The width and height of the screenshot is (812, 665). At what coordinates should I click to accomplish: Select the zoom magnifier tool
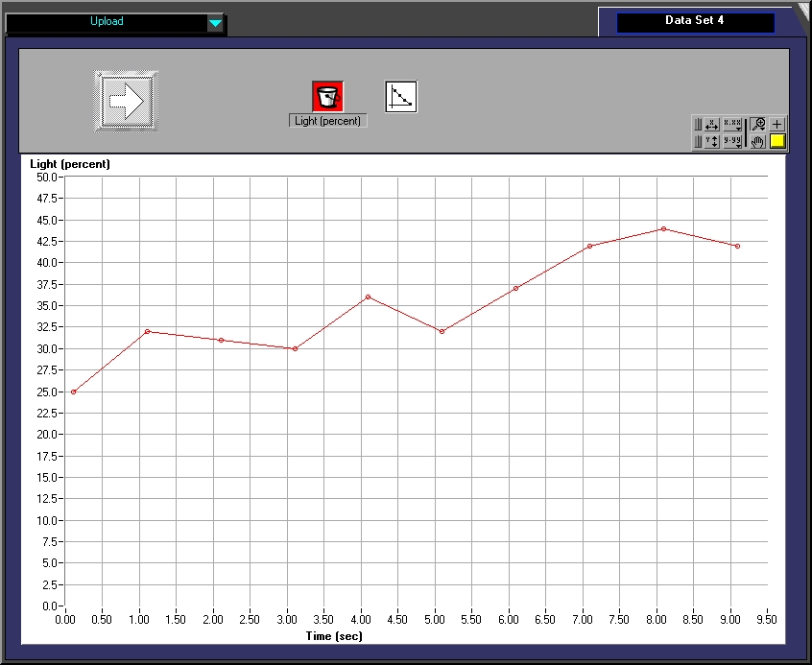click(757, 124)
